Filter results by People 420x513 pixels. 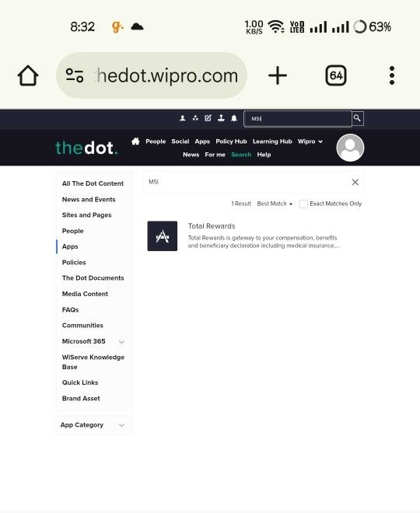72,231
